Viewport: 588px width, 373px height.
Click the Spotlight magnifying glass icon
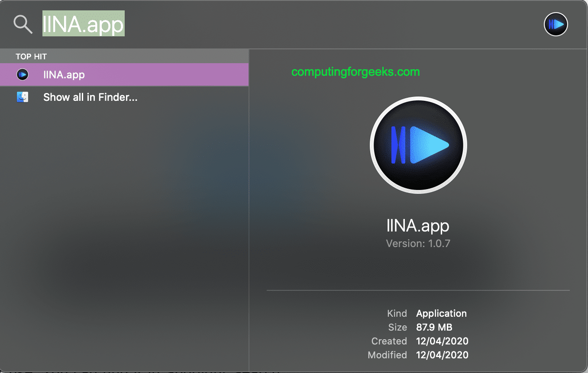point(23,24)
